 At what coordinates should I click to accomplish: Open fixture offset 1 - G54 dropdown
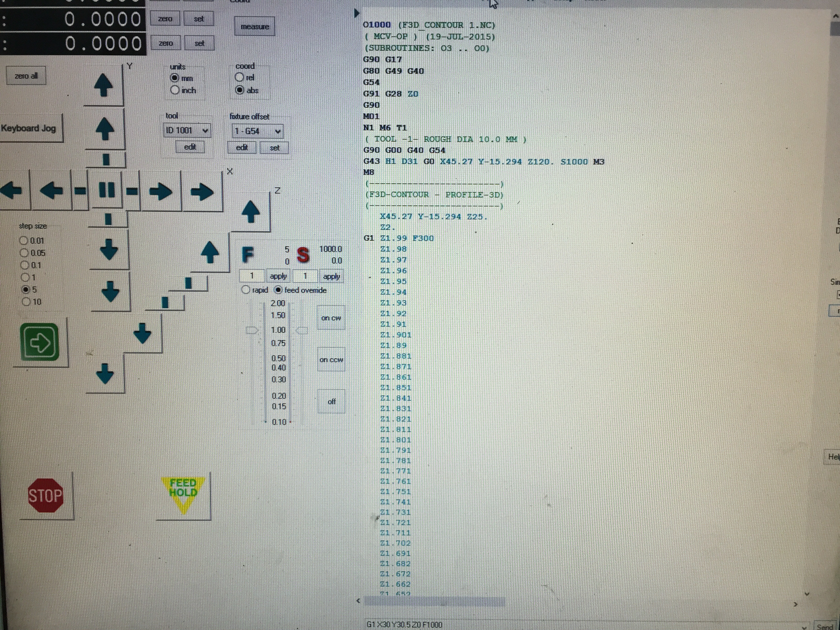[278, 132]
